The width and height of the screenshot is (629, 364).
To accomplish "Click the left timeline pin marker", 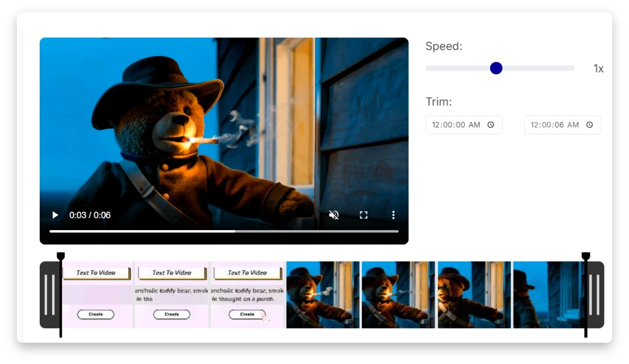I will tap(60, 295).
